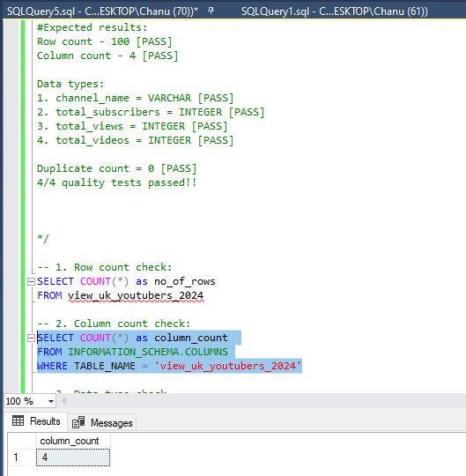Viewport: 466px width, 476px height.
Task: Click the 'Column count - 4 [PASS]' line
Action: point(107,56)
